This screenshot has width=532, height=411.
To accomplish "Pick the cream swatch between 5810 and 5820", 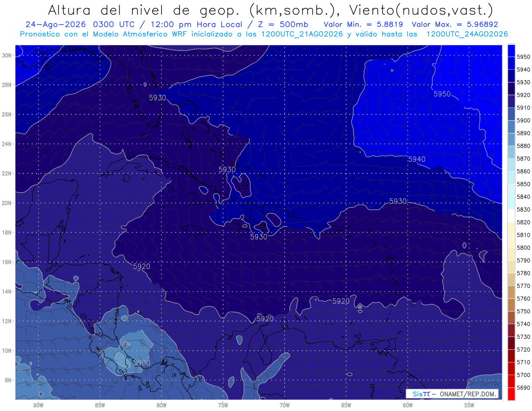I will (x=511, y=229).
